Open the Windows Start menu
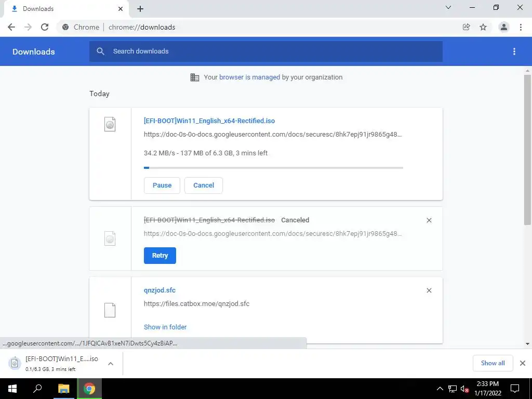The height and width of the screenshot is (399, 532). click(12, 389)
